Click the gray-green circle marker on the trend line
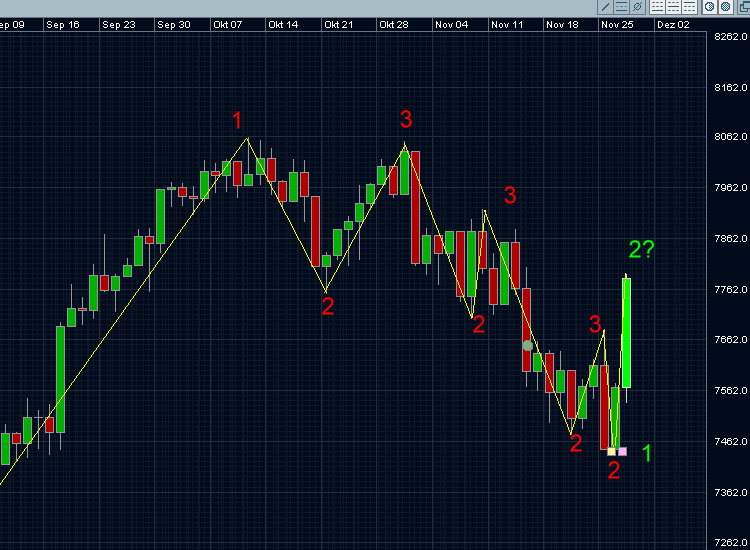 528,345
